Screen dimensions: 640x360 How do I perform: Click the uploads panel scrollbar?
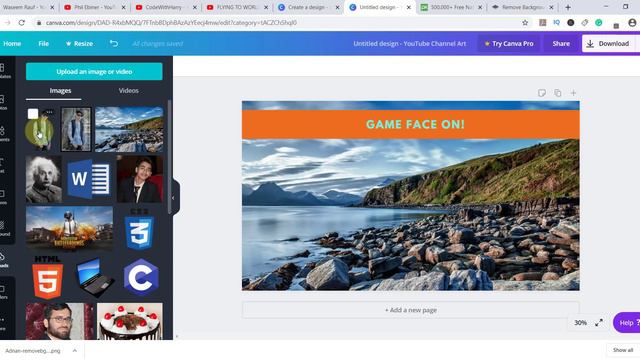[169, 157]
